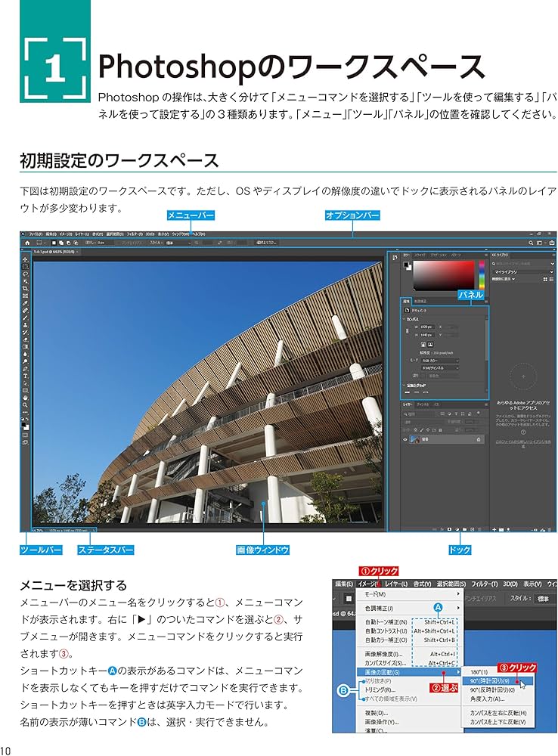Open the 種類別に表示 dropdown
The height and width of the screenshot is (756, 558).
pyautogui.click(x=504, y=279)
